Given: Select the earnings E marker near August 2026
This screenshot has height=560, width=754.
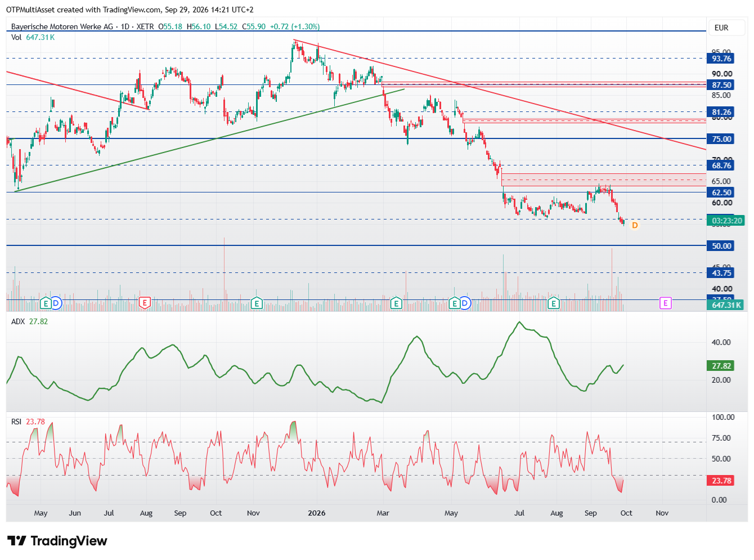Looking at the screenshot, I should pyautogui.click(x=554, y=303).
